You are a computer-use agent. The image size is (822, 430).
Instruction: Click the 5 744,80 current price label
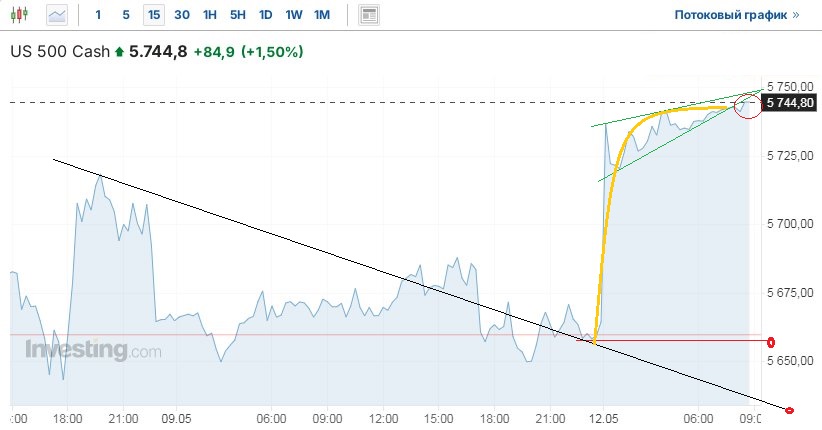click(790, 102)
